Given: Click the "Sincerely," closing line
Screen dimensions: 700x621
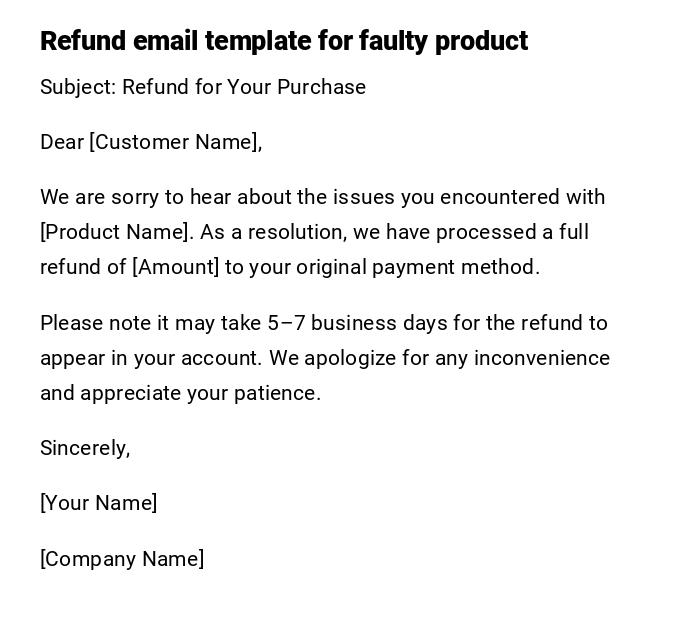Looking at the screenshot, I should [x=85, y=448].
